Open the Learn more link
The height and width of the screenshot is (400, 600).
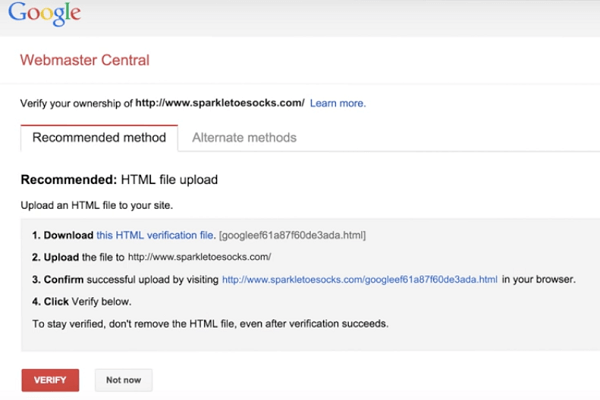tap(338, 103)
